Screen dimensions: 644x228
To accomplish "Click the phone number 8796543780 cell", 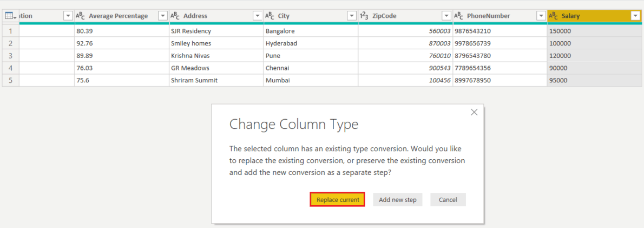I will point(500,55).
